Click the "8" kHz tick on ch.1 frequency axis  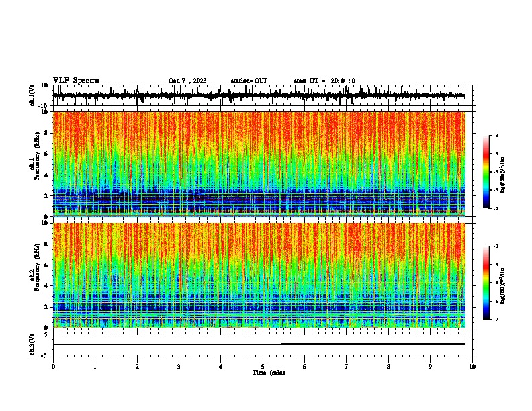pos(46,133)
